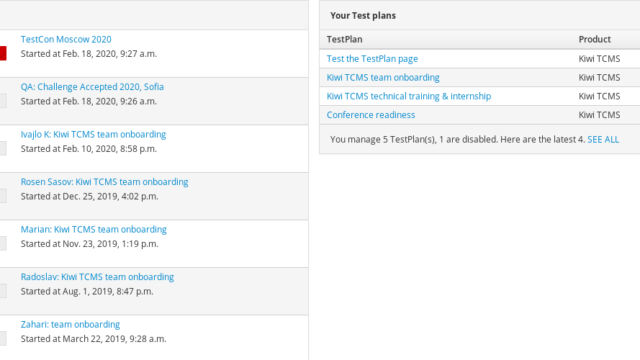
Task: Click the progress bar beside Ivajlo K run
Action: click(3, 149)
